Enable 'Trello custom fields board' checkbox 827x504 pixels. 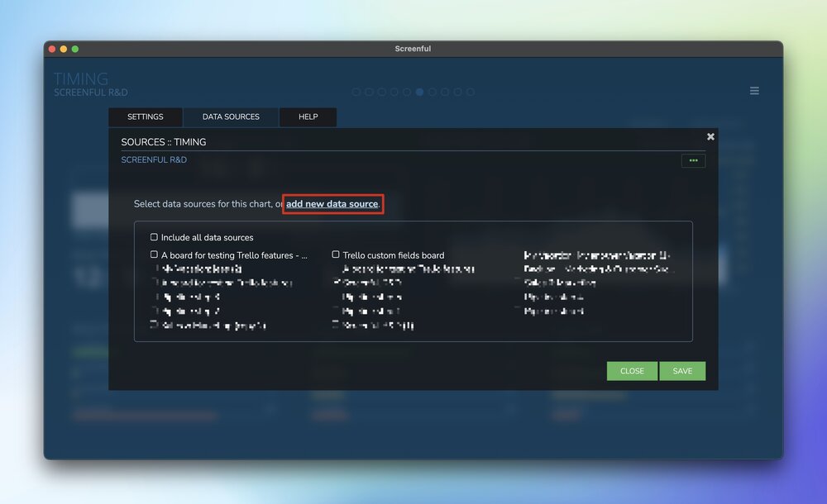[x=336, y=254]
